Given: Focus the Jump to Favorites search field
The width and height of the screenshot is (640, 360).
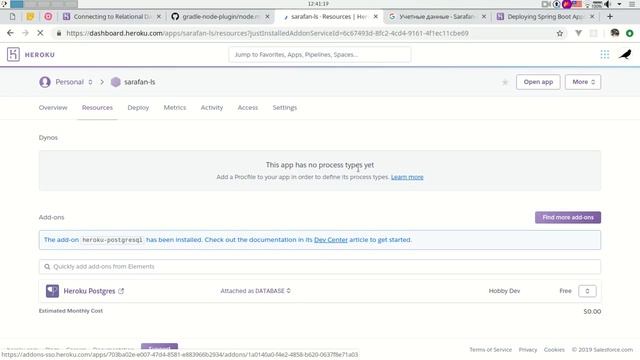Looking at the screenshot, I should point(320,55).
